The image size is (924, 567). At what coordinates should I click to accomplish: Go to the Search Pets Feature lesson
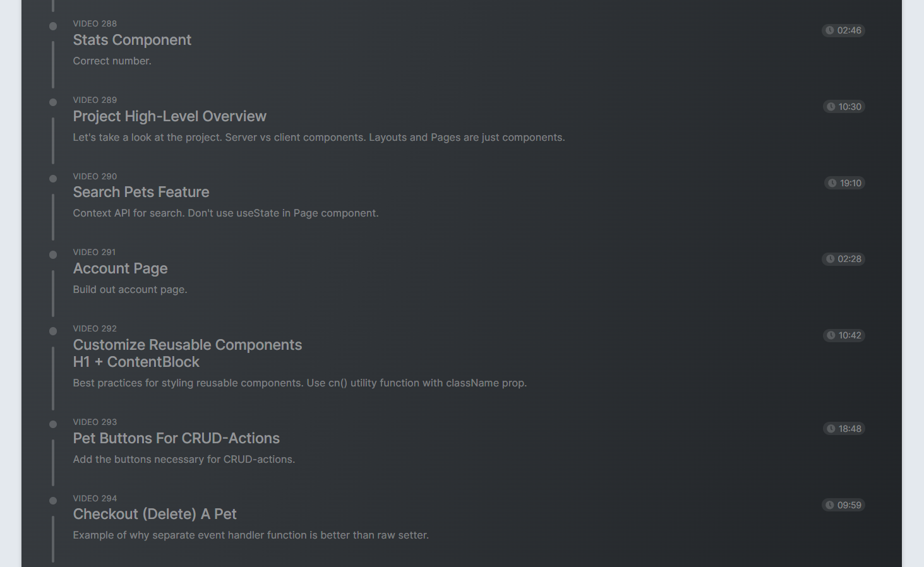(141, 192)
